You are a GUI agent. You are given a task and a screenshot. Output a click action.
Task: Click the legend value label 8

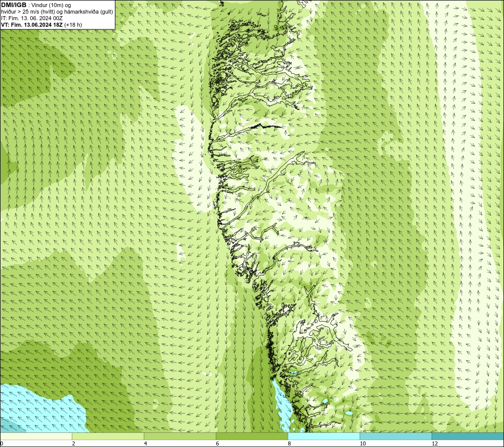tap(290, 443)
